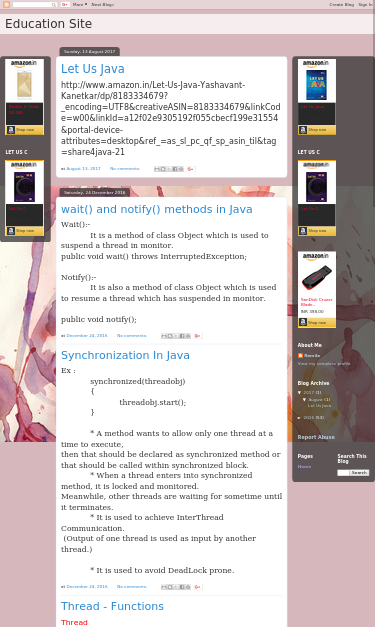Pin the Let Us Java post to Pinterest

click(x=181, y=169)
